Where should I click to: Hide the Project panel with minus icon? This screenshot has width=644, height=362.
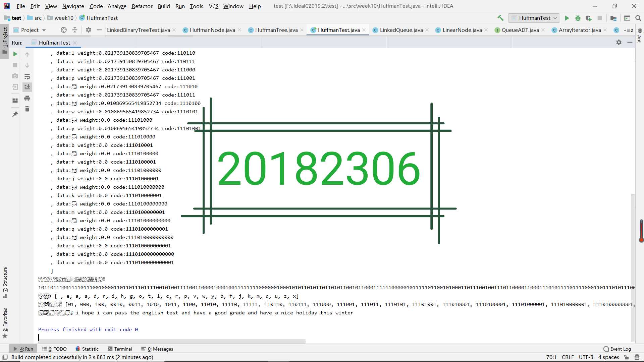click(99, 30)
